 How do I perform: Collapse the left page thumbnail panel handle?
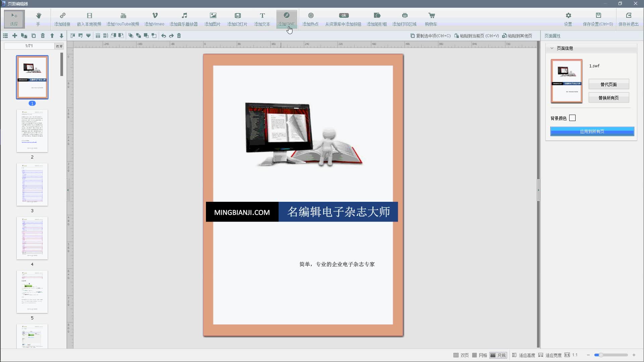tap(68, 190)
